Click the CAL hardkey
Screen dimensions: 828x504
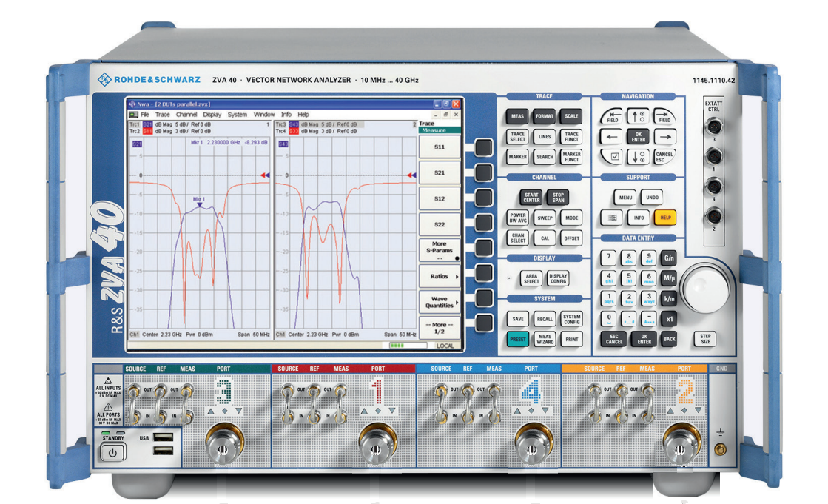(x=545, y=238)
